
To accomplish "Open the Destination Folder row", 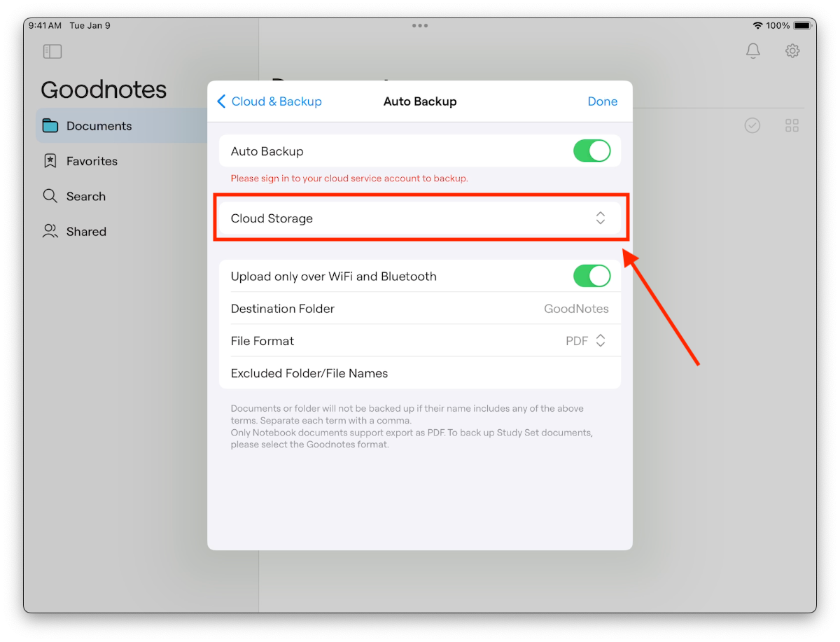I will [420, 309].
